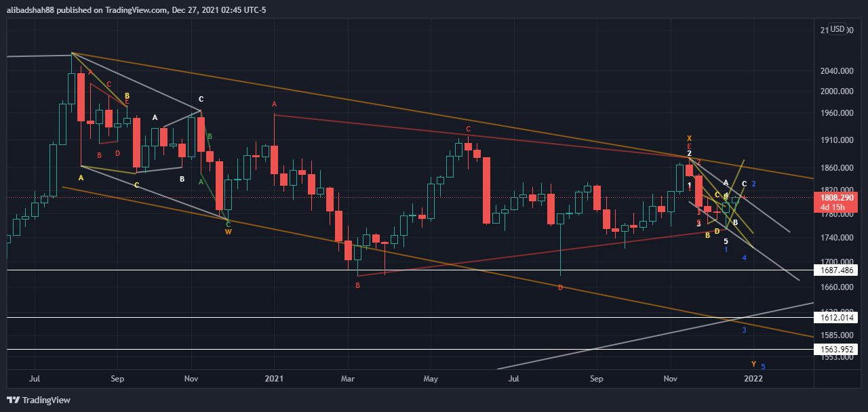Select the orange W wave label
Viewport: 868px width, 412px height.
(229, 231)
